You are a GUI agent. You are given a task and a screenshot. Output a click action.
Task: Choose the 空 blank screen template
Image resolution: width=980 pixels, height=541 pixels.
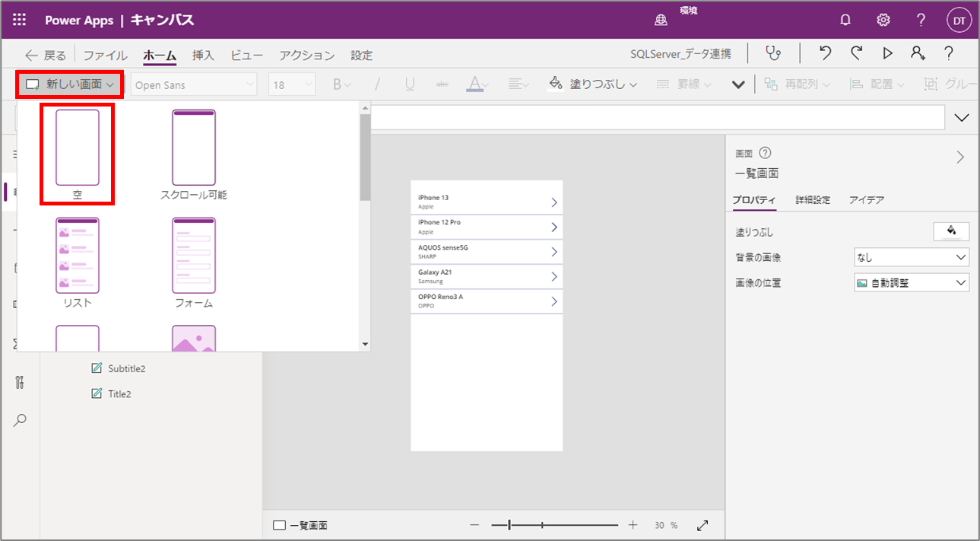click(77, 154)
